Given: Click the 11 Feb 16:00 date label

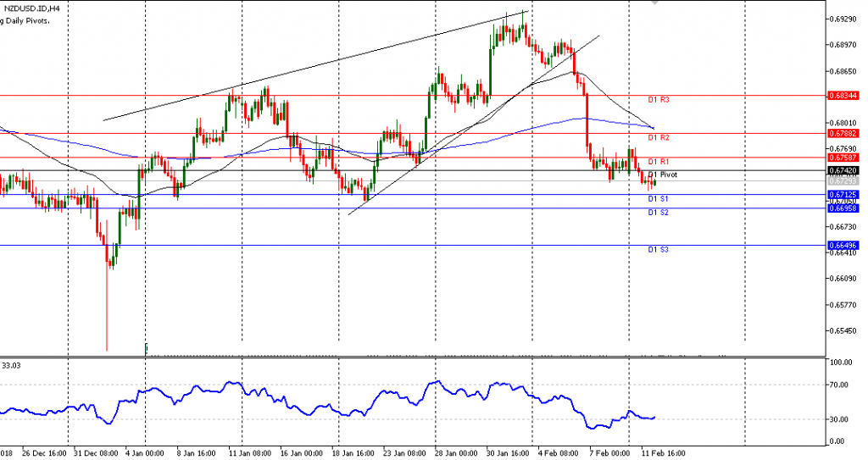Looking at the screenshot, I should [x=664, y=453].
